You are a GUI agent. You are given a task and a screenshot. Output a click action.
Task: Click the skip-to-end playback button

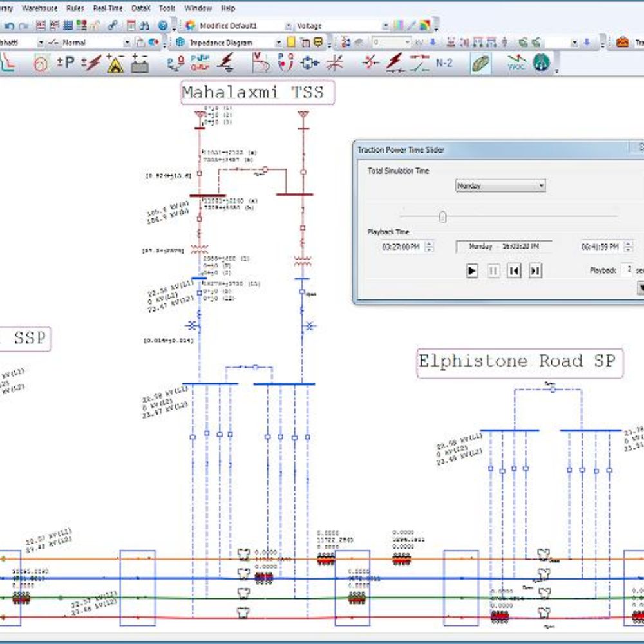click(x=535, y=271)
